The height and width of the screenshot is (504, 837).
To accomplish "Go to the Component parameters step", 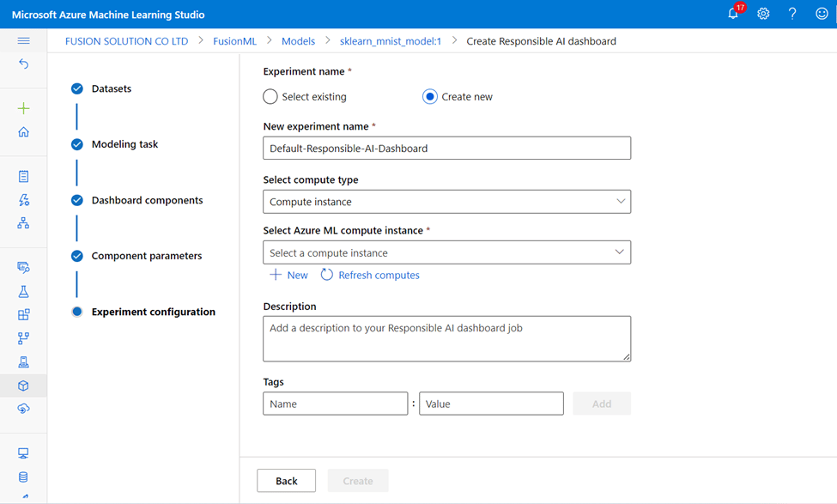I will point(147,256).
